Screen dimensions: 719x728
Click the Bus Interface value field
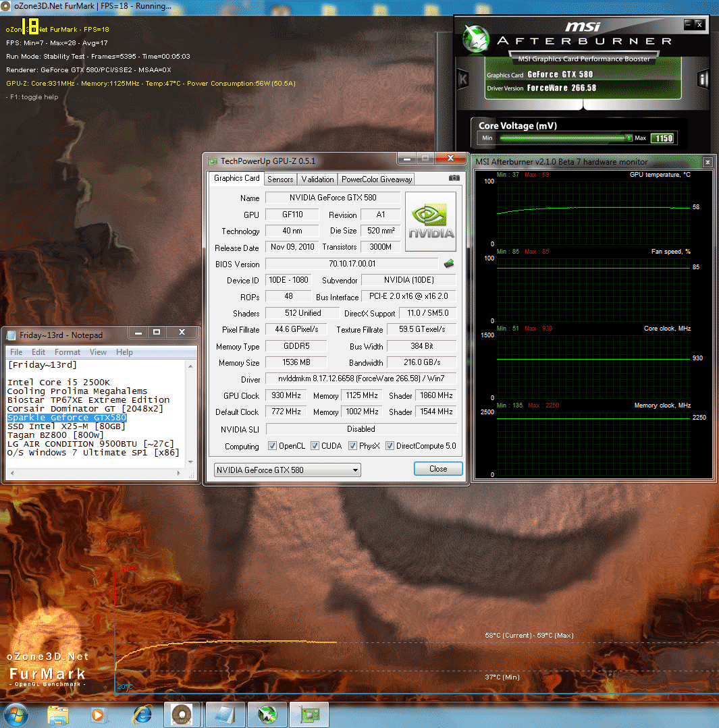tap(408, 296)
